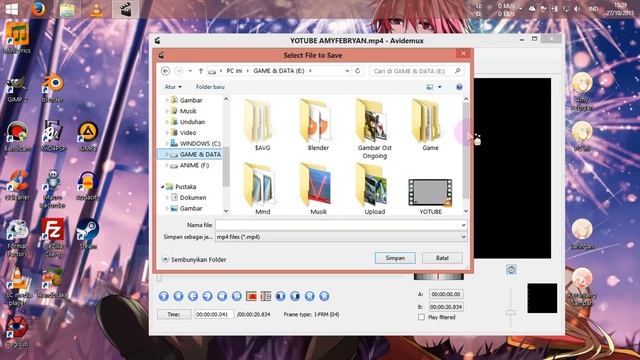
Task: Select Video in the navigation tree
Action: point(188,133)
